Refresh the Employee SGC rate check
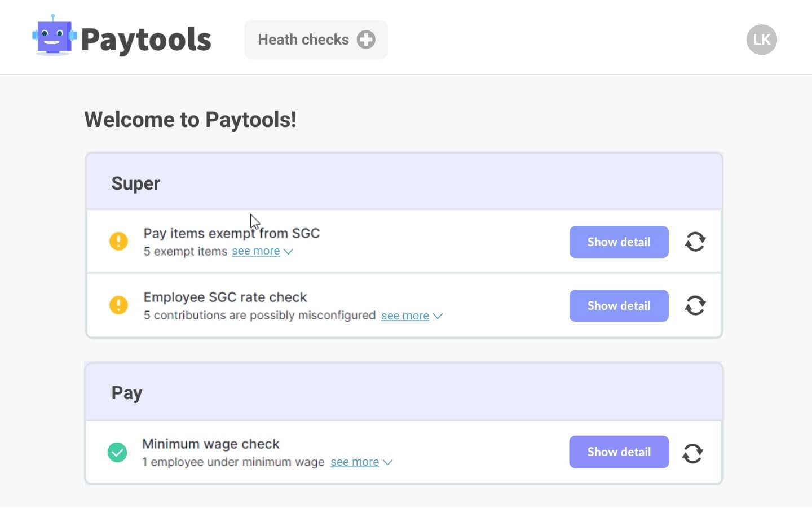 pos(695,305)
